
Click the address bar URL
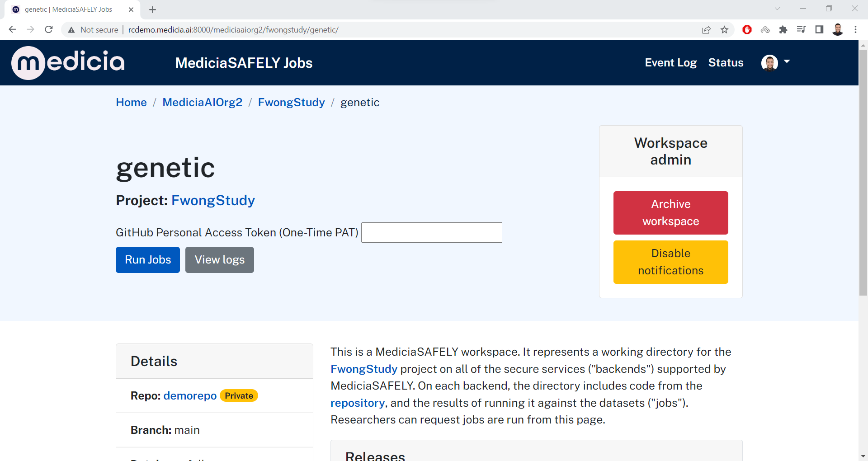[233, 30]
